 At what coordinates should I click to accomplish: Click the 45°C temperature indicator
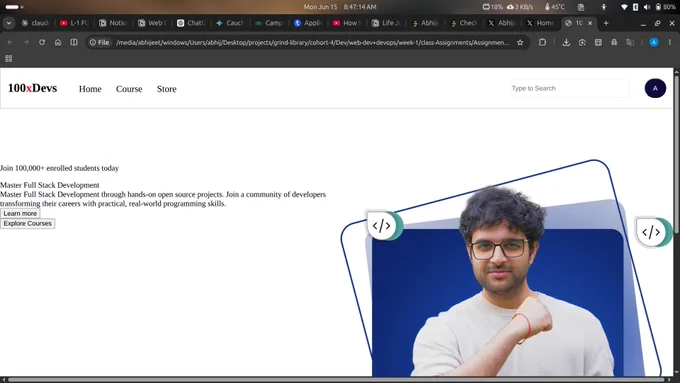(555, 7)
